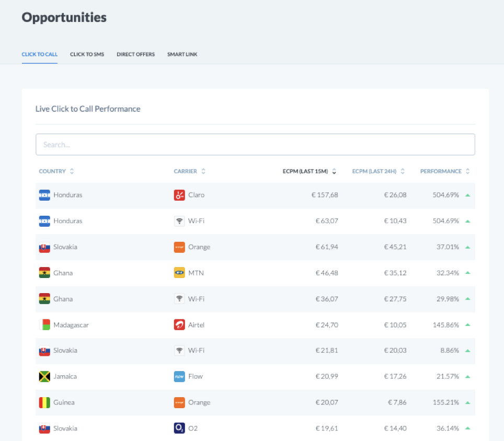Screen dimensions: 504x441
Task: Click the Search input field
Action: tap(255, 145)
